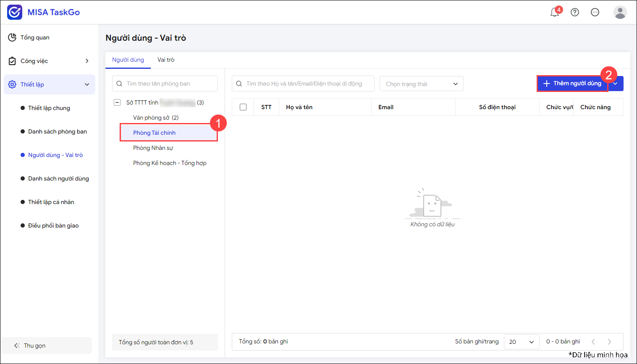The width and height of the screenshot is (637, 364).
Task: Open the notifications bell
Action: 555,12
